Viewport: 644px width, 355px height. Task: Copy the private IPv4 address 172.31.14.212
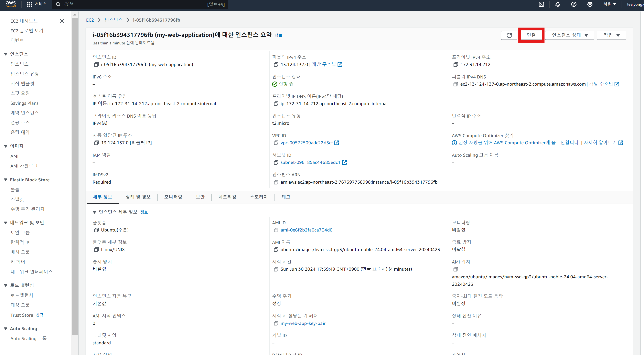455,65
